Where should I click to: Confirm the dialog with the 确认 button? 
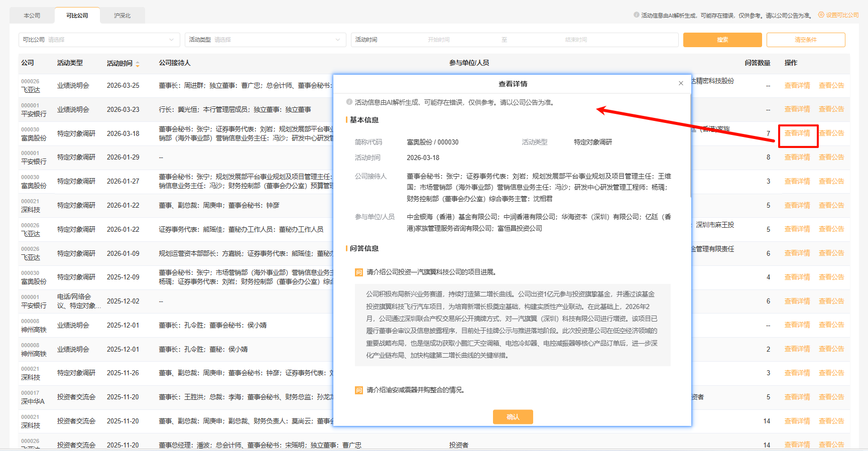pos(513,417)
